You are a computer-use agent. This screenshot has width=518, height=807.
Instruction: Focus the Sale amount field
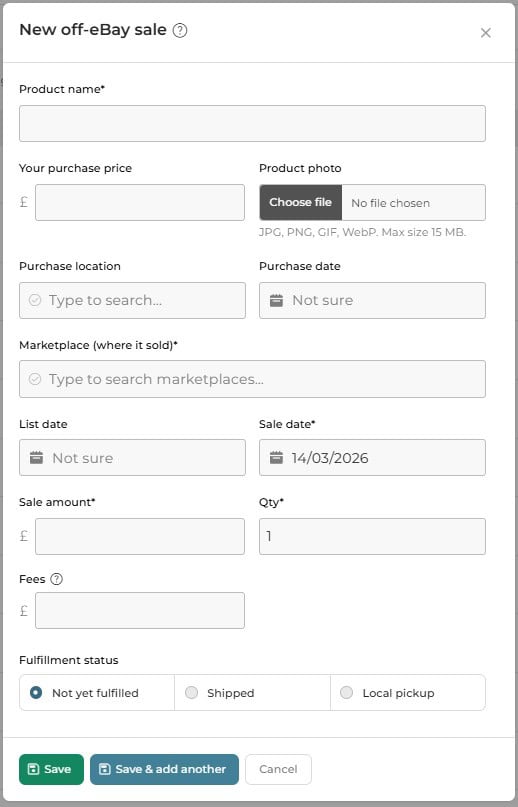[140, 536]
